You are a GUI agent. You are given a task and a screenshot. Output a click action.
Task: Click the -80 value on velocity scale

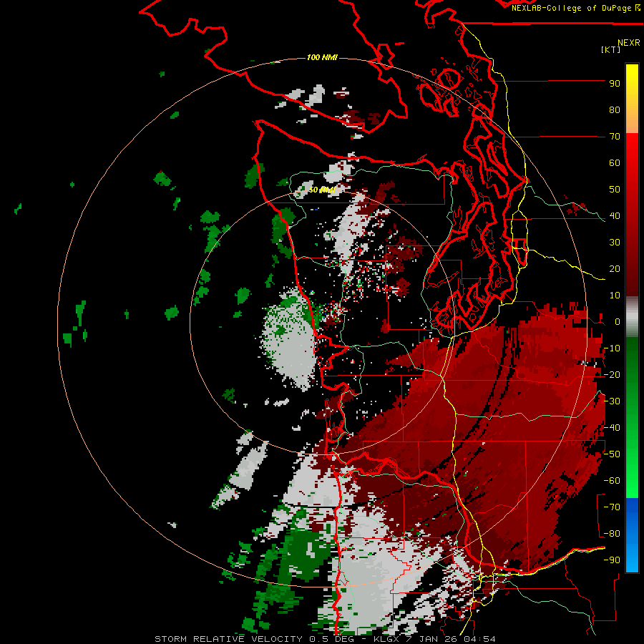pyautogui.click(x=612, y=534)
